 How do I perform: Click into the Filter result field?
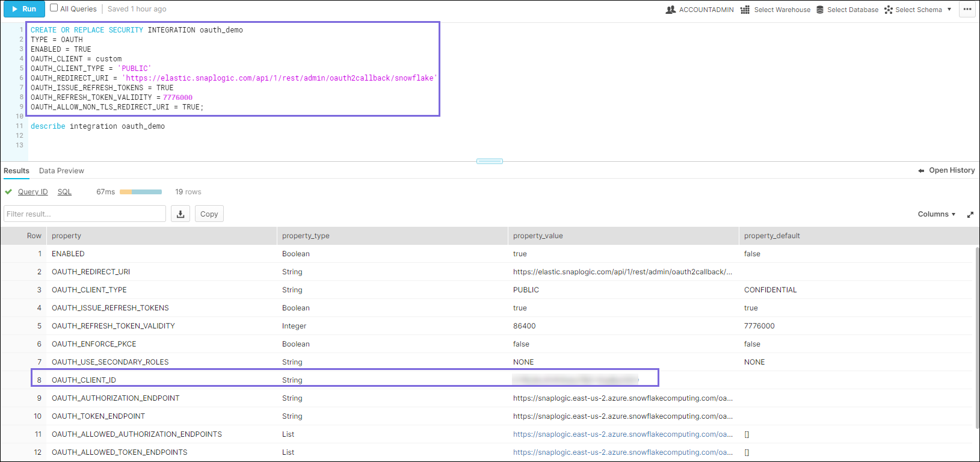(85, 214)
